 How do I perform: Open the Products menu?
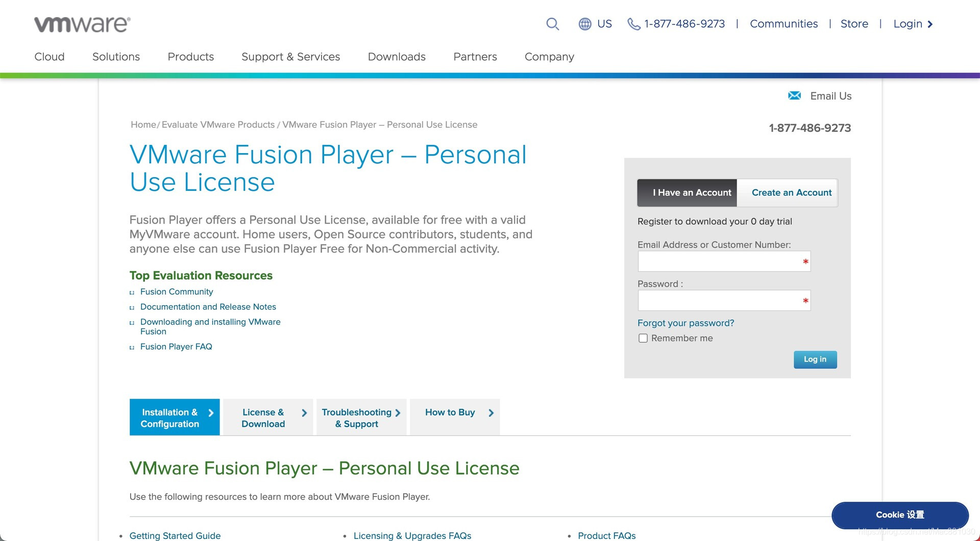pyautogui.click(x=190, y=57)
